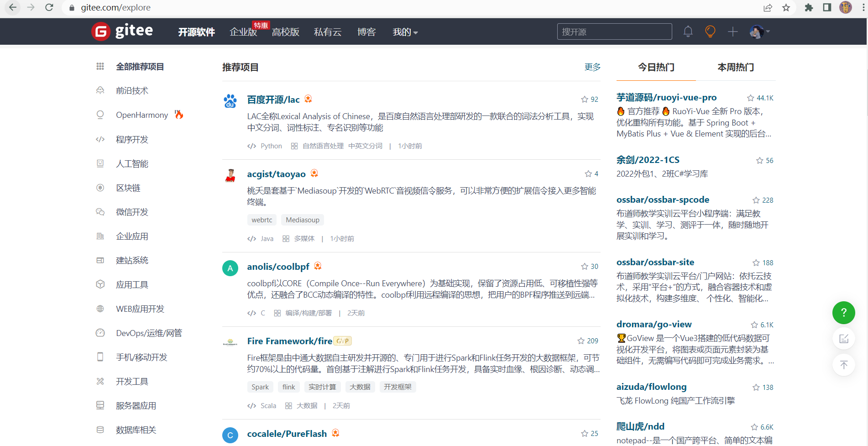Click the 搜开源 search field
The image size is (868, 446).
(614, 31)
